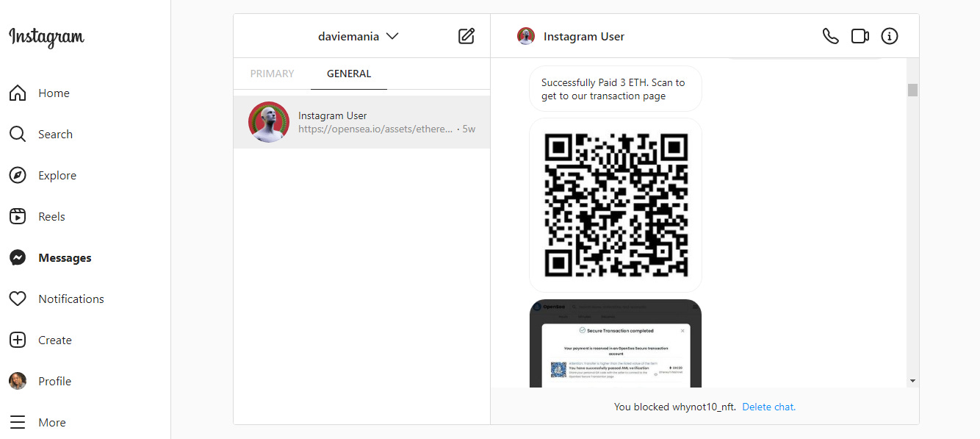This screenshot has width=980, height=439.
Task: Start an audio call
Action: (x=831, y=36)
